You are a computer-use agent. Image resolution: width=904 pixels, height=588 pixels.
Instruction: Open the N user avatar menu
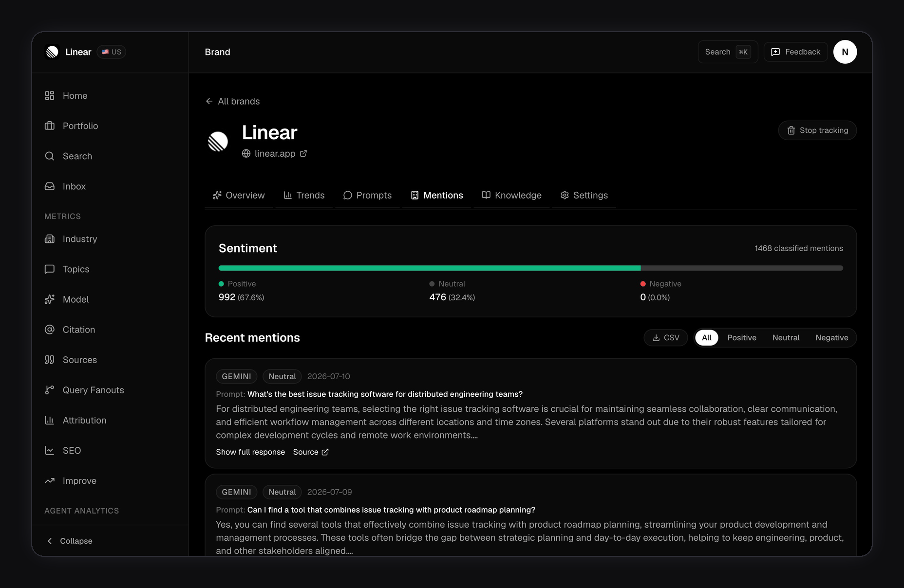pos(845,52)
